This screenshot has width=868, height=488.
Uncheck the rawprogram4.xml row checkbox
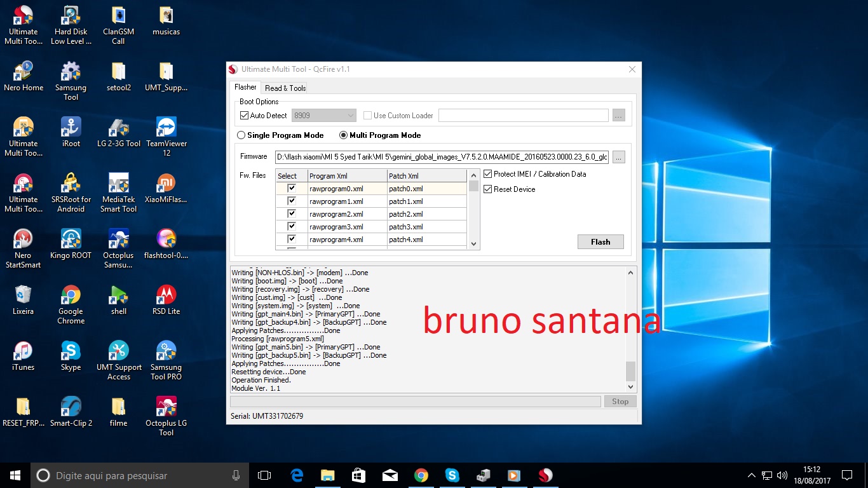pos(292,239)
